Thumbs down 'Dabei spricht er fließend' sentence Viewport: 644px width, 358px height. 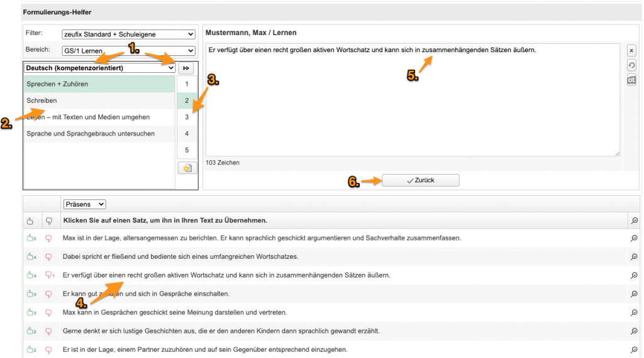click(48, 257)
